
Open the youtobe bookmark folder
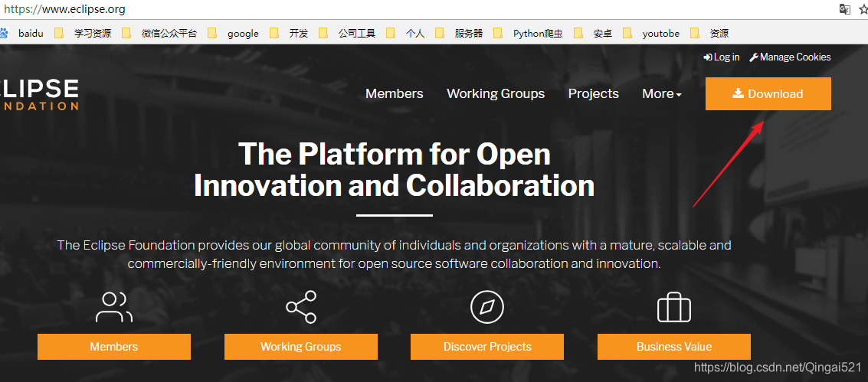coord(651,33)
